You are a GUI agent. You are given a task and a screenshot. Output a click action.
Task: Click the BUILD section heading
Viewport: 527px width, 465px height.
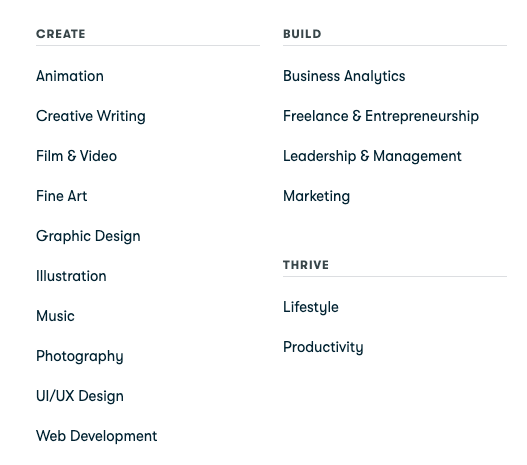[x=302, y=34]
